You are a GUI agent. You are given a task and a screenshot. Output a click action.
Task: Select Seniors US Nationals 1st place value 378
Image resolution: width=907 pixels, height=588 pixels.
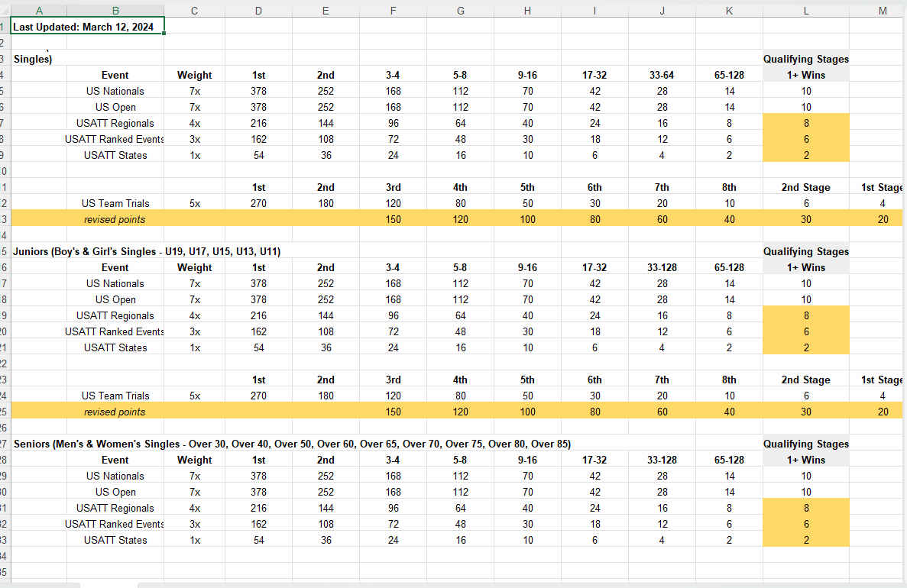258,477
